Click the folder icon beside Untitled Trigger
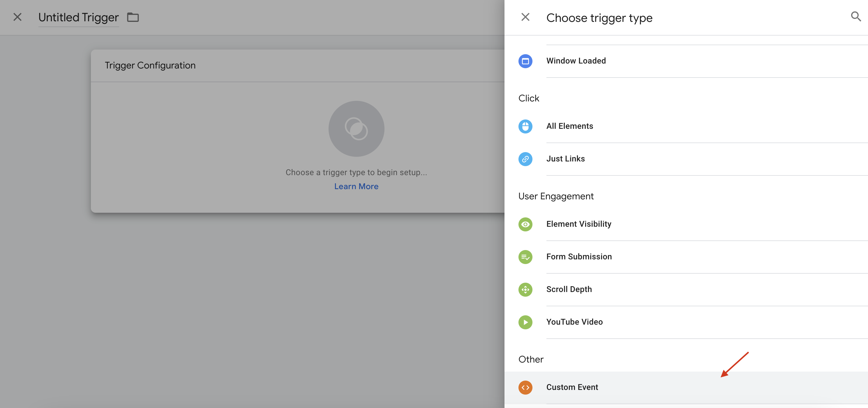 (x=133, y=17)
